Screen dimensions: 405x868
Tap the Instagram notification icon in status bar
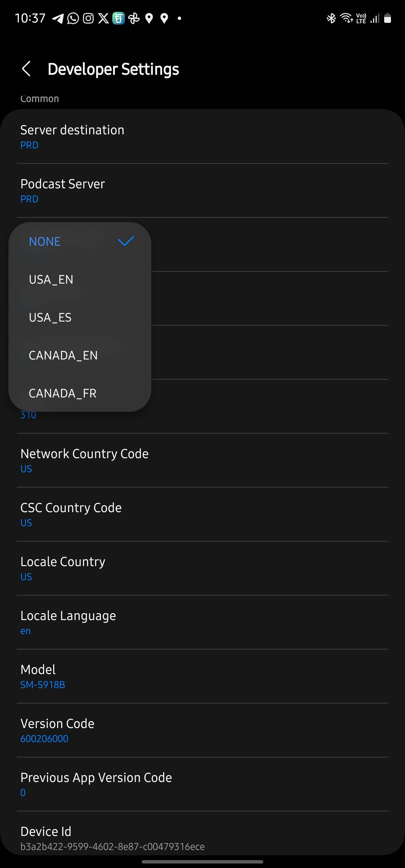click(88, 19)
